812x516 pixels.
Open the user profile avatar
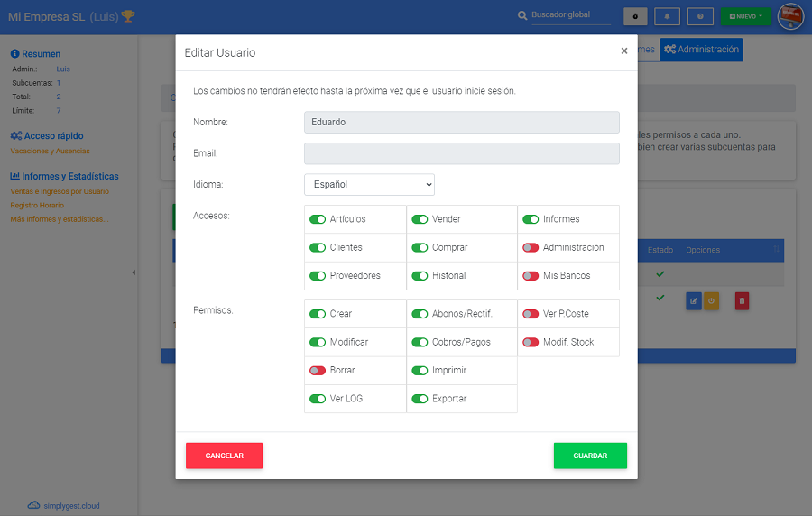(790, 16)
